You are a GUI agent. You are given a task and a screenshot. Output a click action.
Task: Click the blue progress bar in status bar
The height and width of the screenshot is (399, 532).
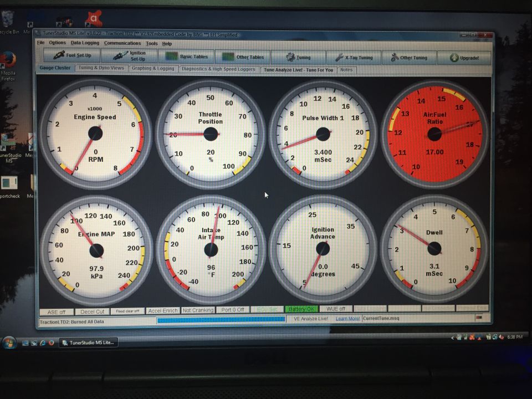click(x=221, y=319)
